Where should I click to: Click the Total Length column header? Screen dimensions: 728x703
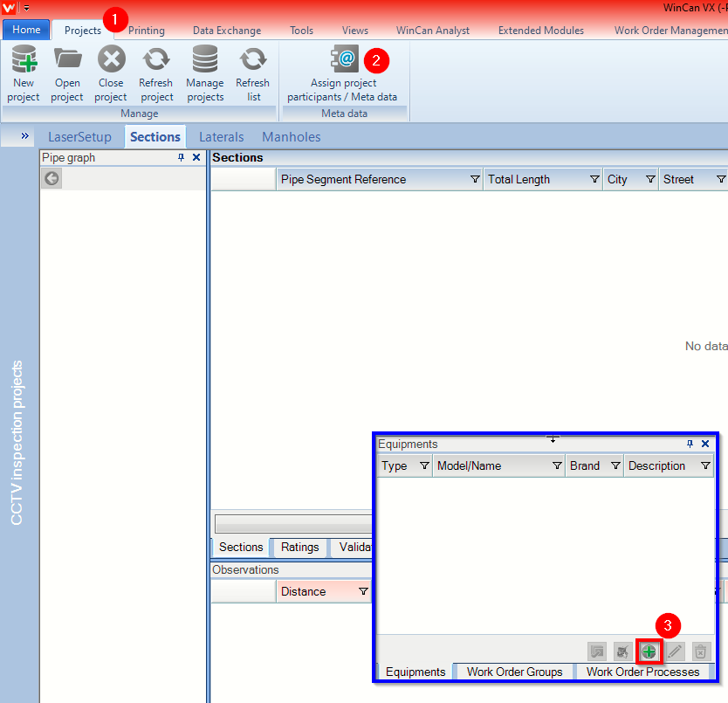(x=543, y=179)
